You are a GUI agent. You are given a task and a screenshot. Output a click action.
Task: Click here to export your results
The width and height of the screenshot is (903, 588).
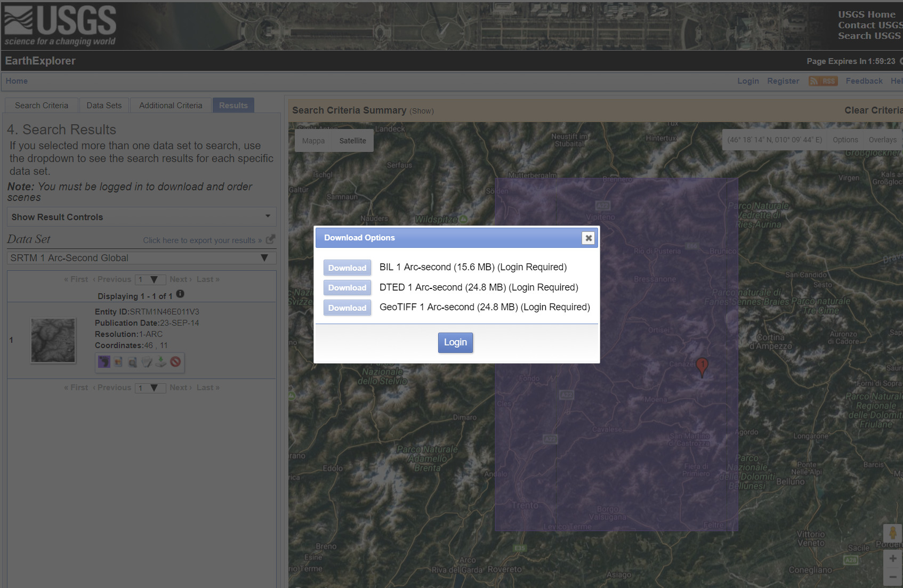[202, 240]
